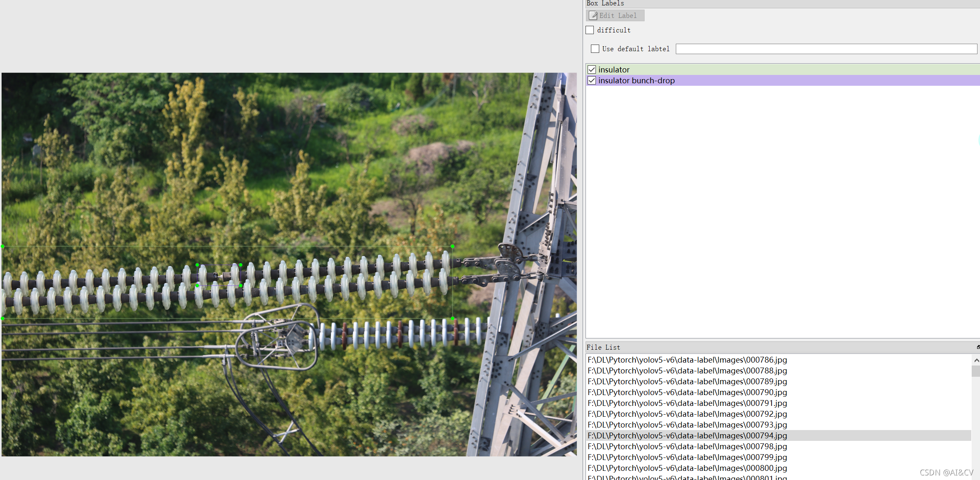
Task: Open file 000798.jpg in File List
Action: pyautogui.click(x=687, y=446)
